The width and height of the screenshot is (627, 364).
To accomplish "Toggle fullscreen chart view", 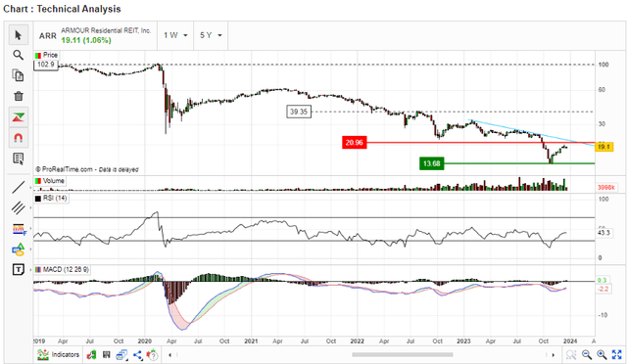I will pos(617,354).
